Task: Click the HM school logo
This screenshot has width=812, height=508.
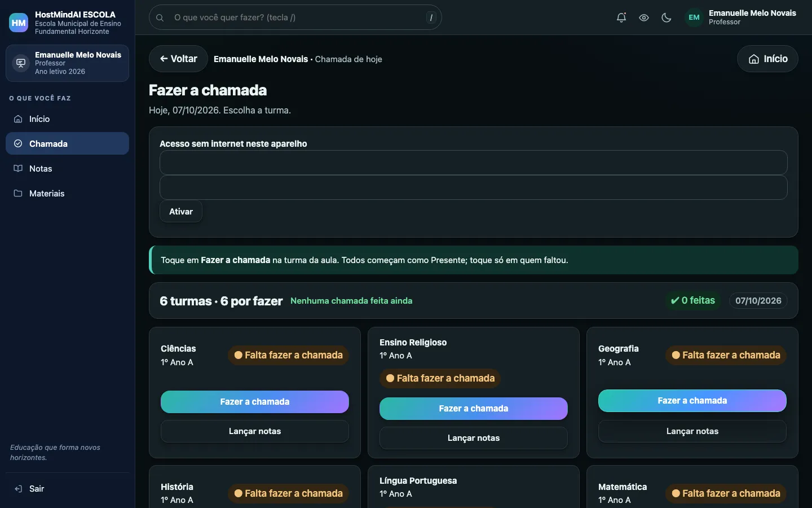Action: click(19, 23)
